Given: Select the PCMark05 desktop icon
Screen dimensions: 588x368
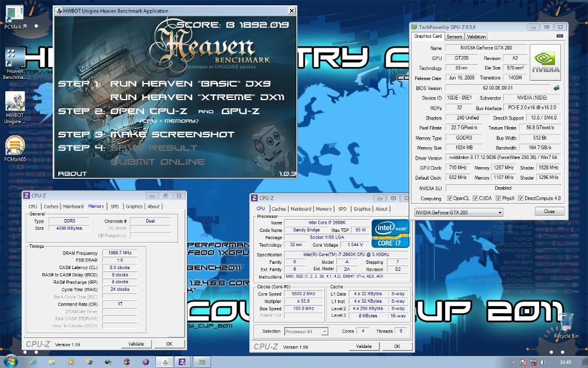Looking at the screenshot, I should coord(15,149).
